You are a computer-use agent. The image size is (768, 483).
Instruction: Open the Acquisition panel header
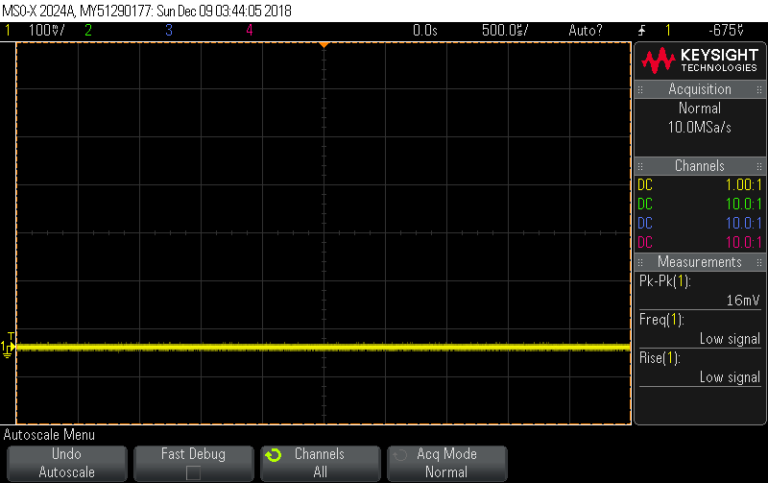click(700, 89)
